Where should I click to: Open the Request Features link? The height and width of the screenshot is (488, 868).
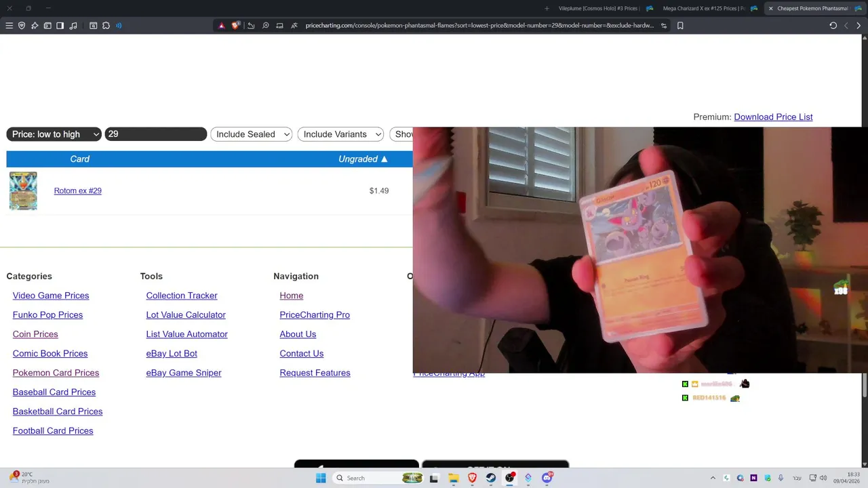click(x=315, y=373)
